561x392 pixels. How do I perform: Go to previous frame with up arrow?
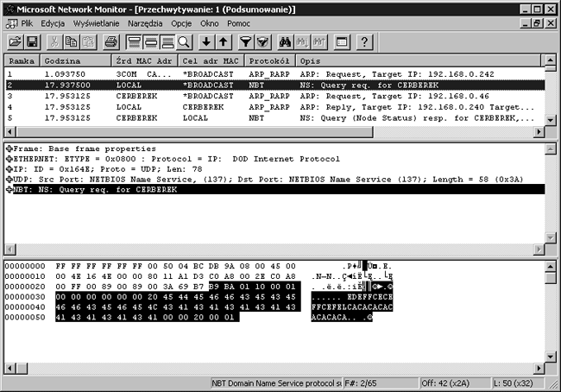[224, 41]
